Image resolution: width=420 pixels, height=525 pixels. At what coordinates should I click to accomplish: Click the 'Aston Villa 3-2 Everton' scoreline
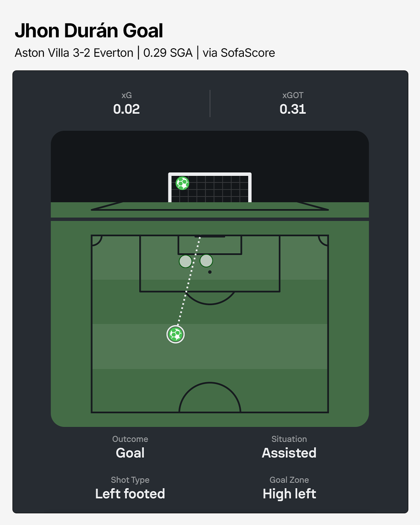[x=74, y=53]
